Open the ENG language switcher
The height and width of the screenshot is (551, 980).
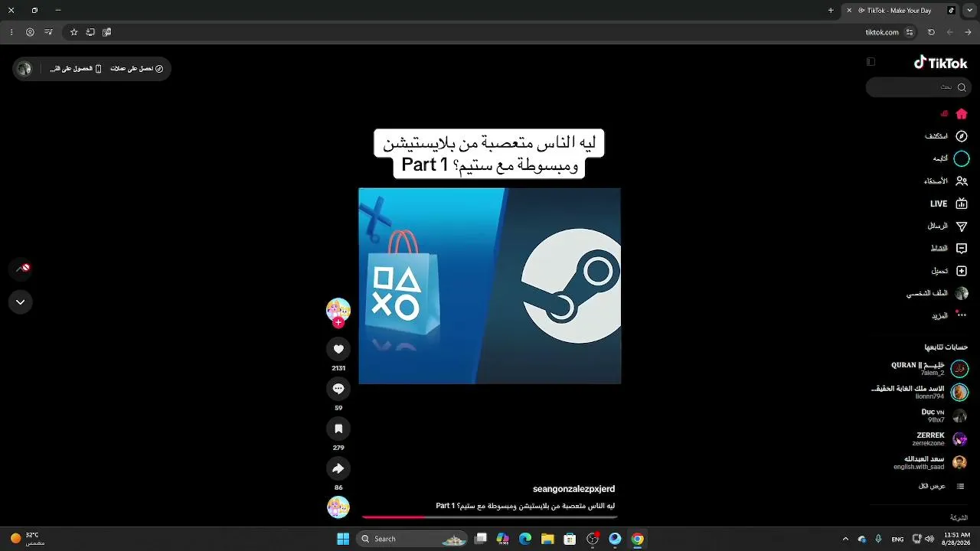(x=900, y=539)
